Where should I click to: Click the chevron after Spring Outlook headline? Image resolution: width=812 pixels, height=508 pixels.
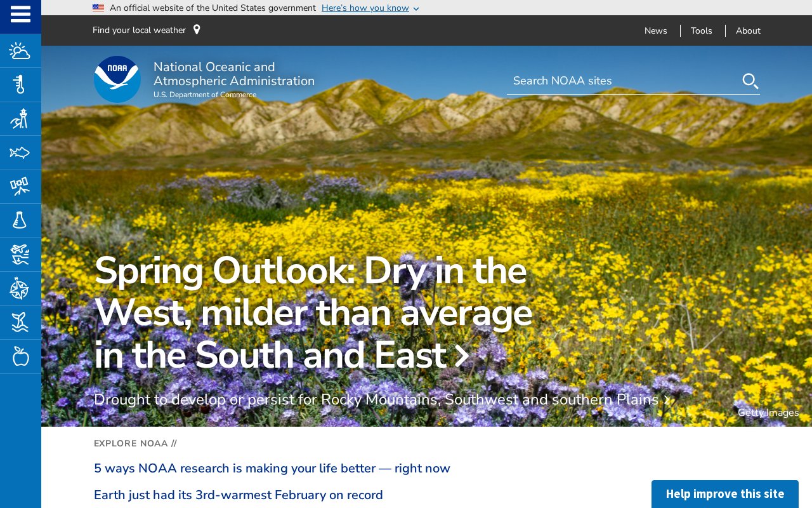tap(462, 356)
